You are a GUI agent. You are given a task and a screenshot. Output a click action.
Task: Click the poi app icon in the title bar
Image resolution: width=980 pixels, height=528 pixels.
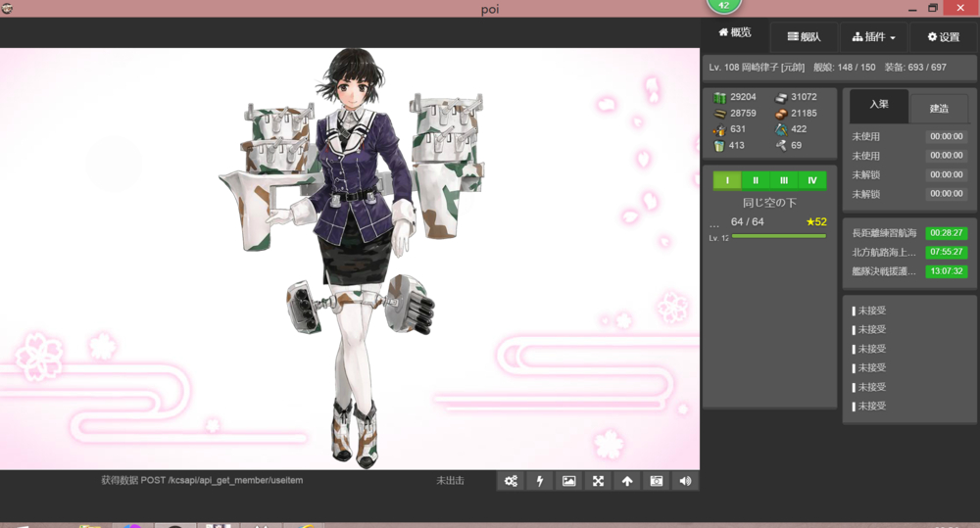pos(8,8)
